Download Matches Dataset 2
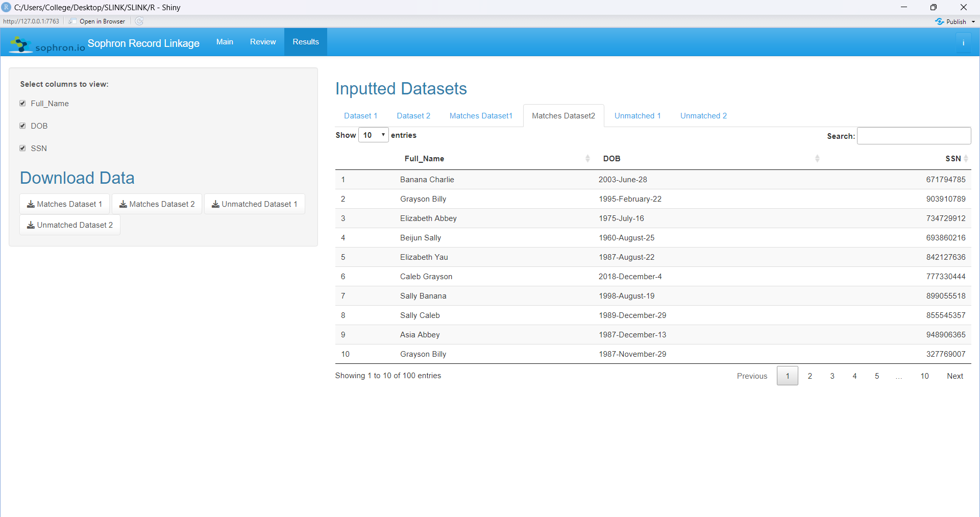The image size is (980, 517). click(157, 204)
